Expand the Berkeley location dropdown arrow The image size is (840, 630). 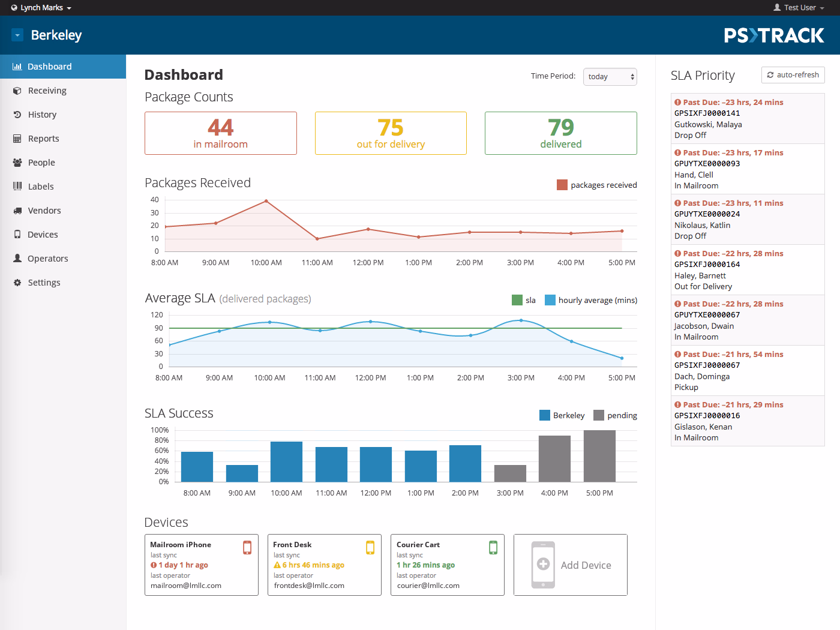[x=17, y=35]
